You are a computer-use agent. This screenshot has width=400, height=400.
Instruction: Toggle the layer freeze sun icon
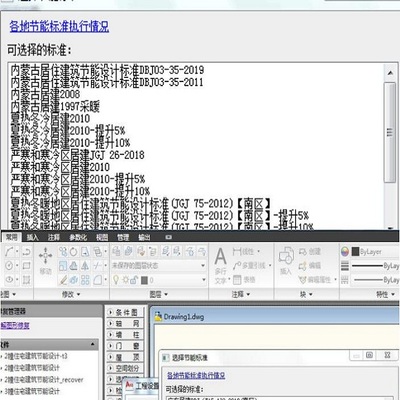coord(125,280)
